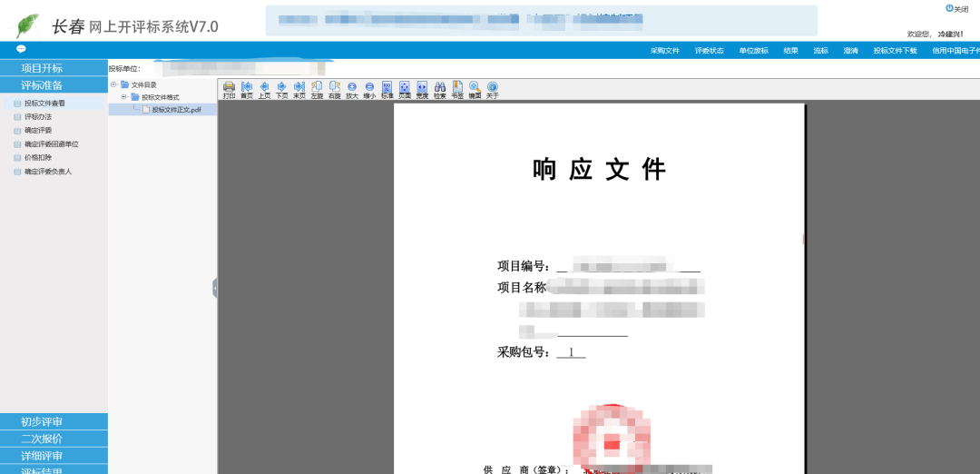
Task: Zoom out using the 缩小 icon
Action: [x=369, y=88]
